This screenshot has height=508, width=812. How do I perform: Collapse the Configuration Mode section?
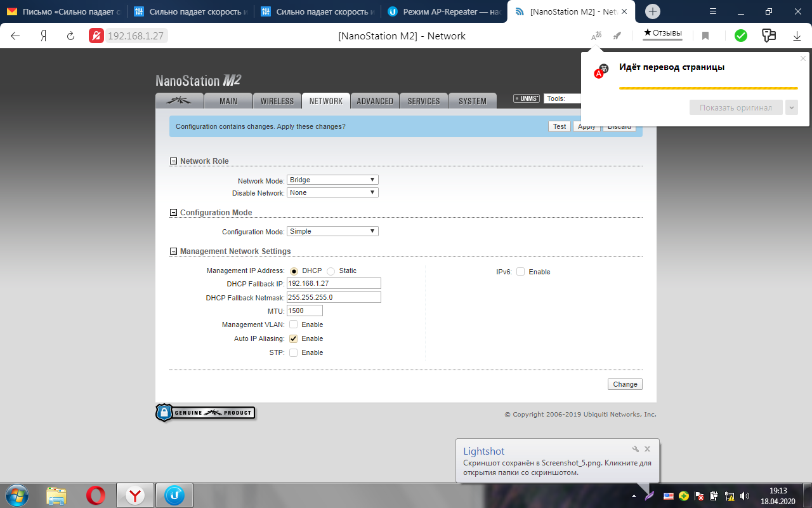tap(173, 213)
